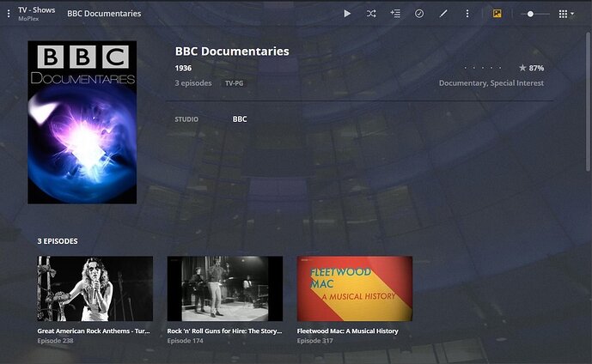
Task: Open the Documentary genre link
Action: pyautogui.click(x=462, y=83)
